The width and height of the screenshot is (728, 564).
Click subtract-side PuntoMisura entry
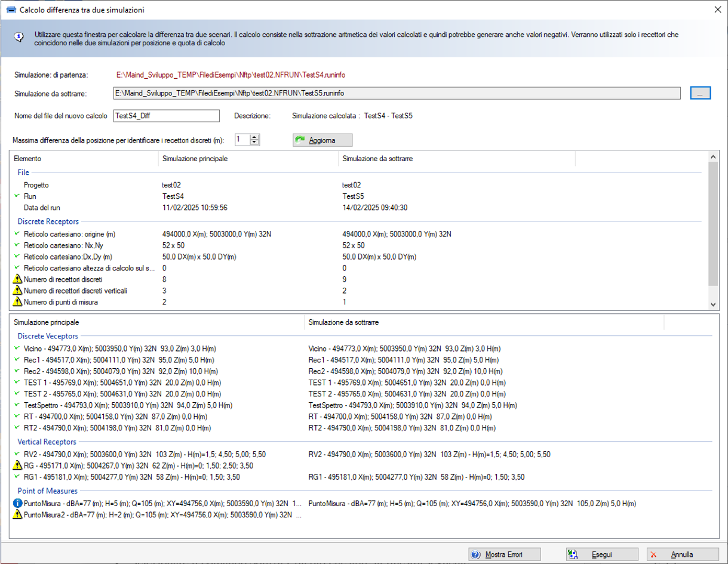pos(472,503)
